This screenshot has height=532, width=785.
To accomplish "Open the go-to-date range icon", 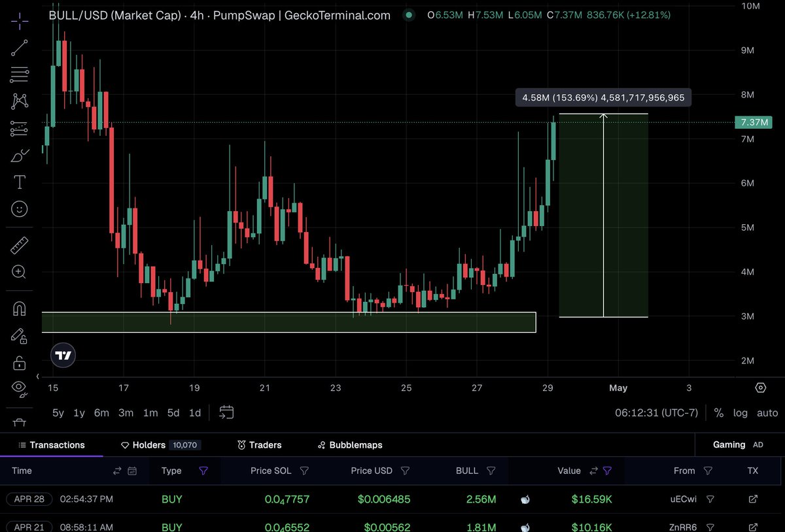I will pyautogui.click(x=226, y=412).
